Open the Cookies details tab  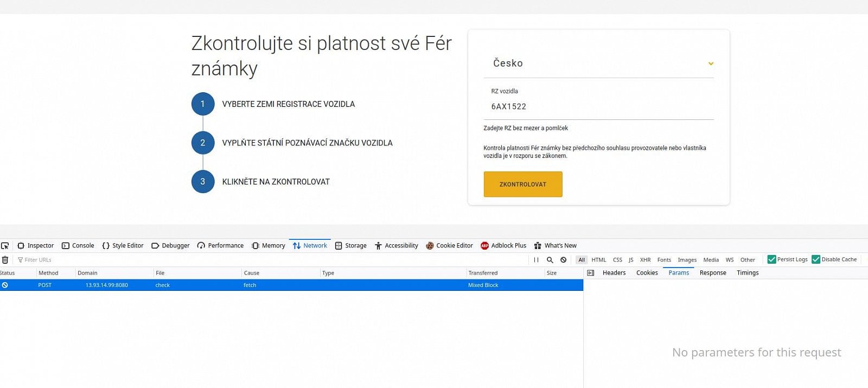(647, 273)
